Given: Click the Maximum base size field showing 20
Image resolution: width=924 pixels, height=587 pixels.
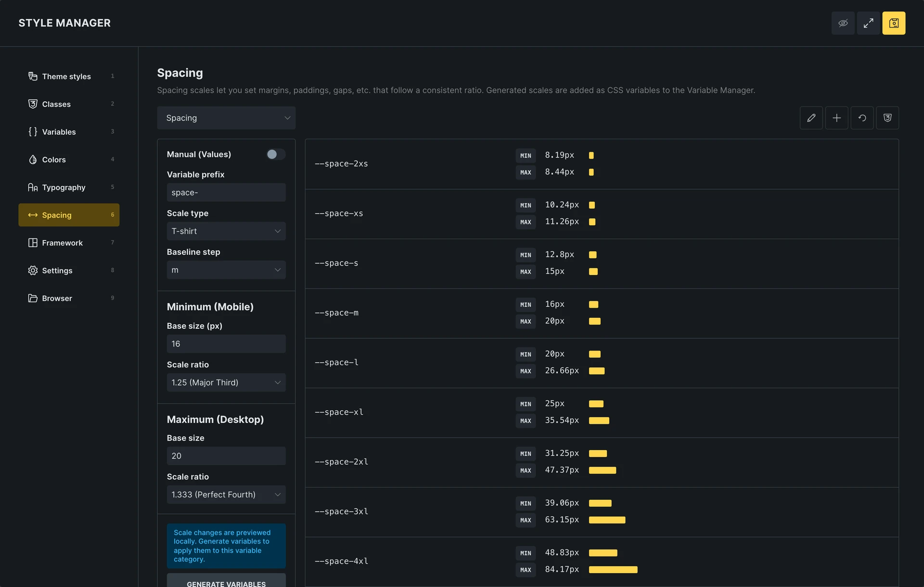Looking at the screenshot, I should (x=226, y=456).
